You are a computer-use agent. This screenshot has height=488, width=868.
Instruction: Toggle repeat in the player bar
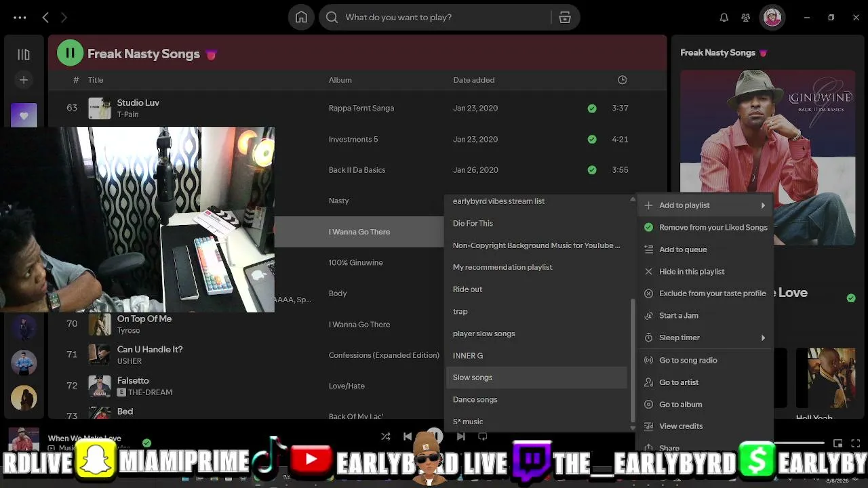[x=483, y=436]
